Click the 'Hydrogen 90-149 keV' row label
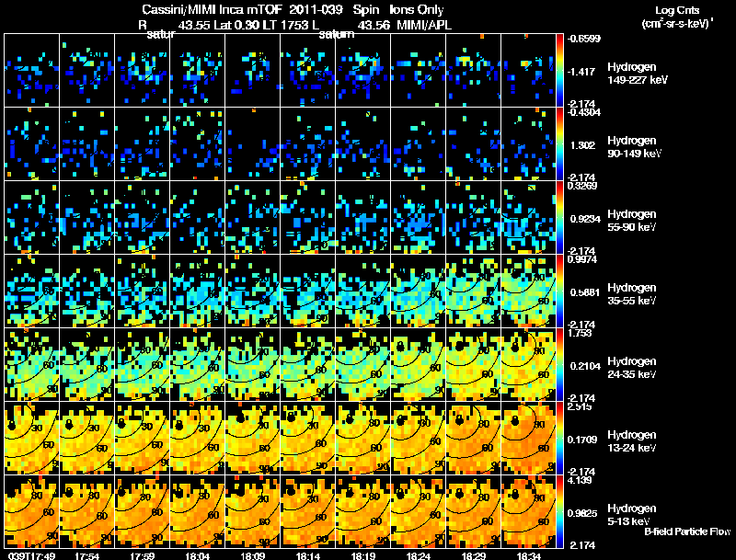The width and height of the screenshot is (736, 560). (x=635, y=147)
